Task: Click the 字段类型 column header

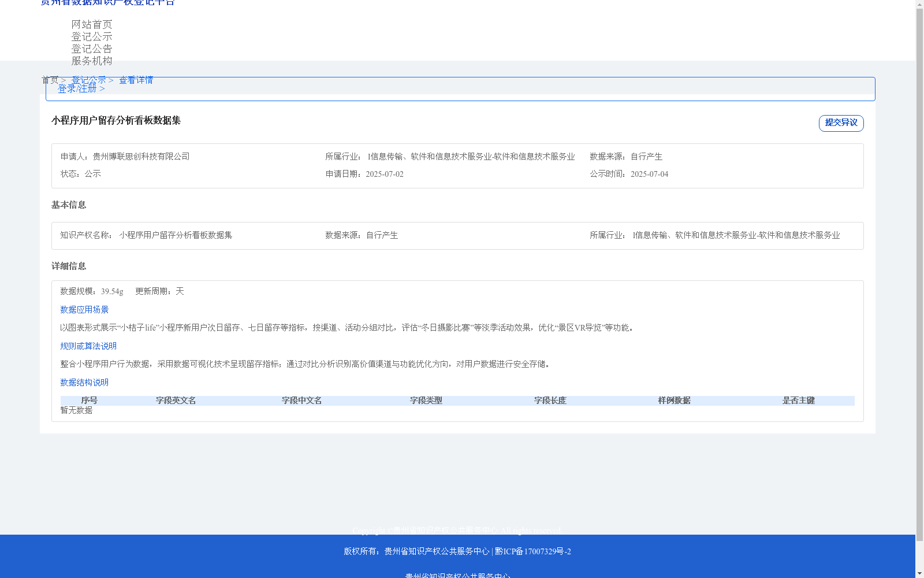Action: pos(426,401)
